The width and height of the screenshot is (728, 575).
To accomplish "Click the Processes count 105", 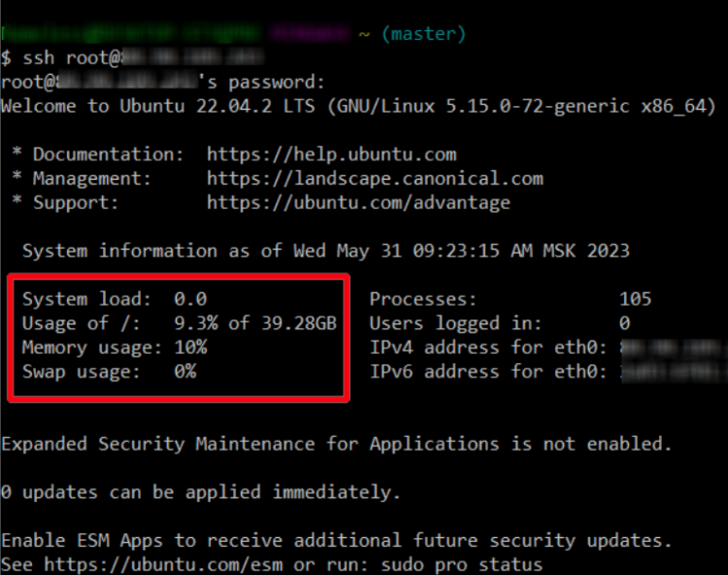I will click(635, 299).
